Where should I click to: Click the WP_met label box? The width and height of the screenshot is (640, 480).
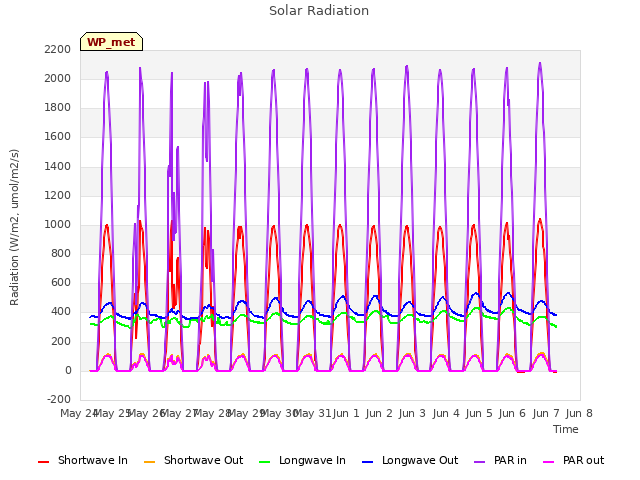click(x=111, y=42)
